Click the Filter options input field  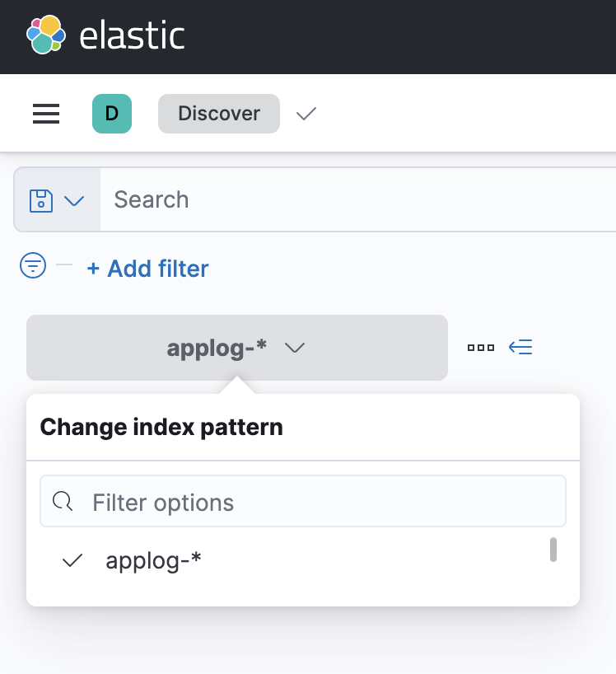[x=303, y=501]
